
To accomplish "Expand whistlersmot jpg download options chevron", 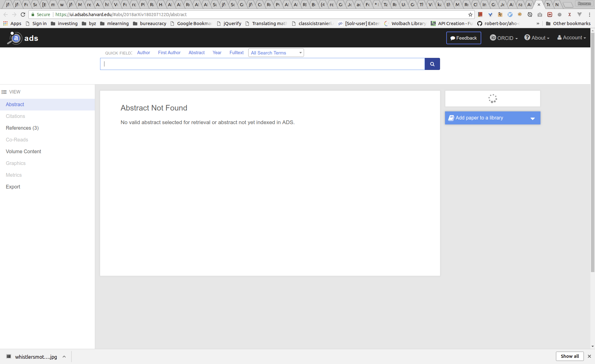I will point(64,357).
